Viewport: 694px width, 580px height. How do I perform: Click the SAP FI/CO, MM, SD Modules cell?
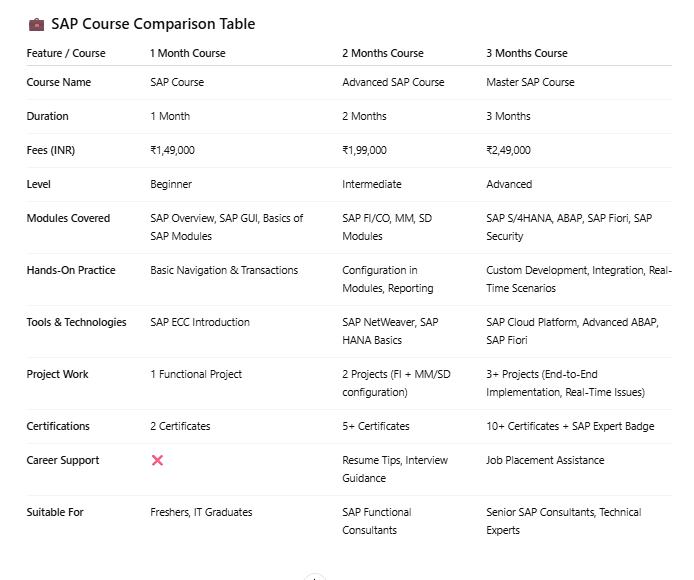[386, 227]
